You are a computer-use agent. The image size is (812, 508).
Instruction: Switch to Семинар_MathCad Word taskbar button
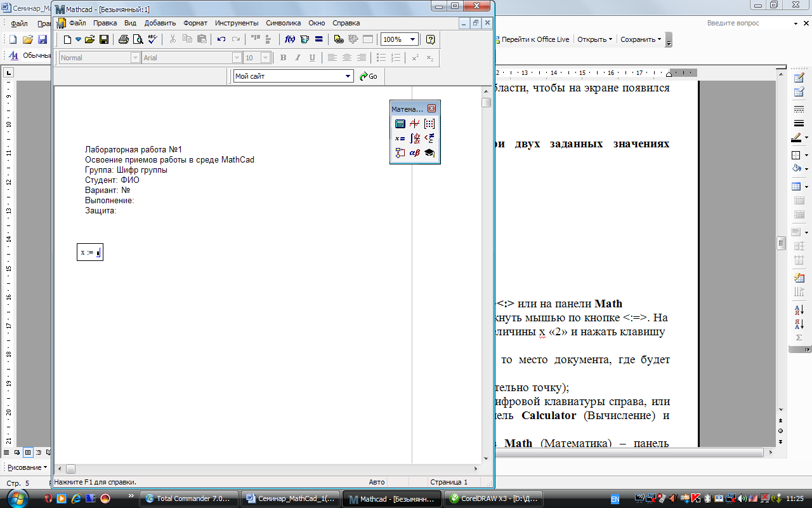[291, 498]
